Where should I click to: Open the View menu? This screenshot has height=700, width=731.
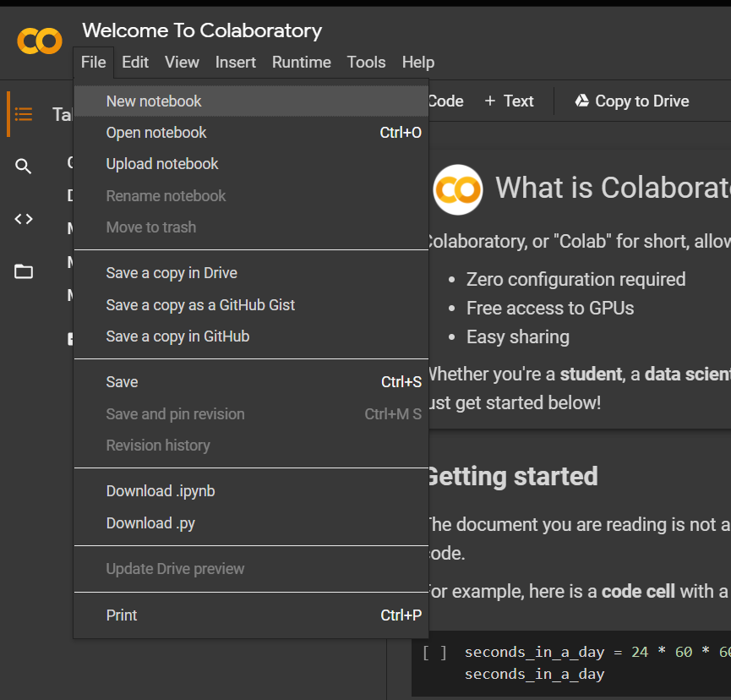182,62
